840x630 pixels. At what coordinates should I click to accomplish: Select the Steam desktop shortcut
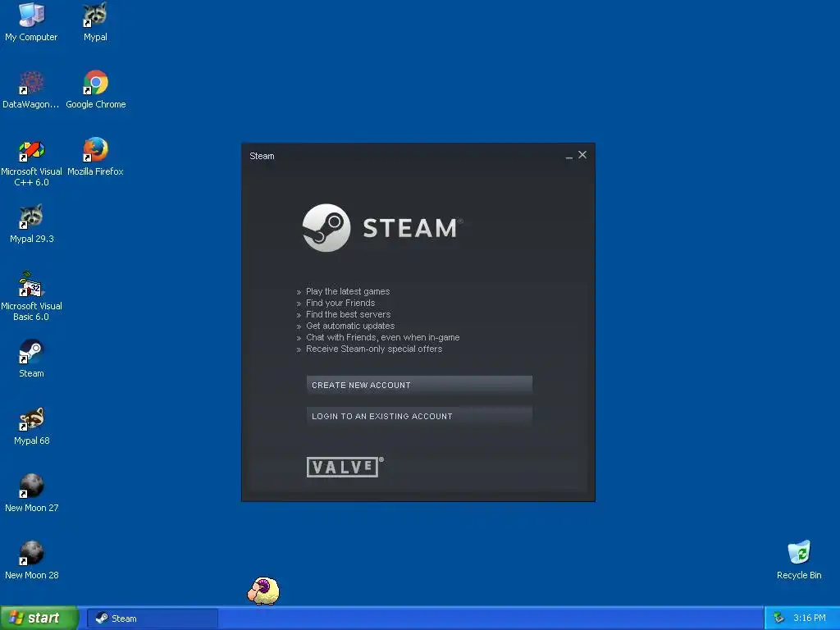pyautogui.click(x=32, y=358)
